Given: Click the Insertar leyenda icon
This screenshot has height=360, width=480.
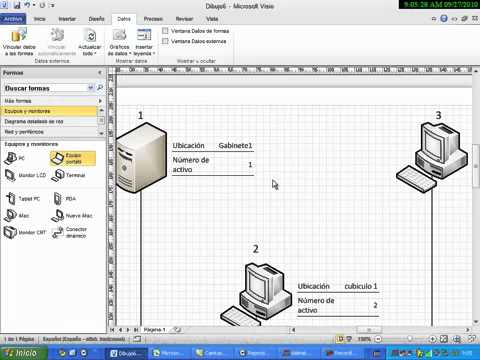Looking at the screenshot, I should click(144, 35).
